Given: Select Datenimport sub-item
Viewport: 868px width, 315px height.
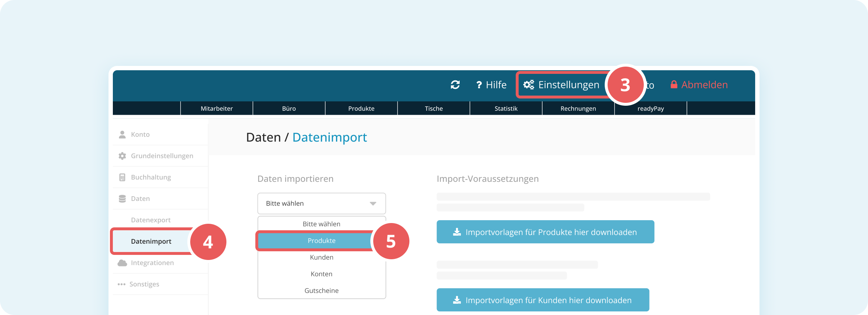Looking at the screenshot, I should point(151,241).
